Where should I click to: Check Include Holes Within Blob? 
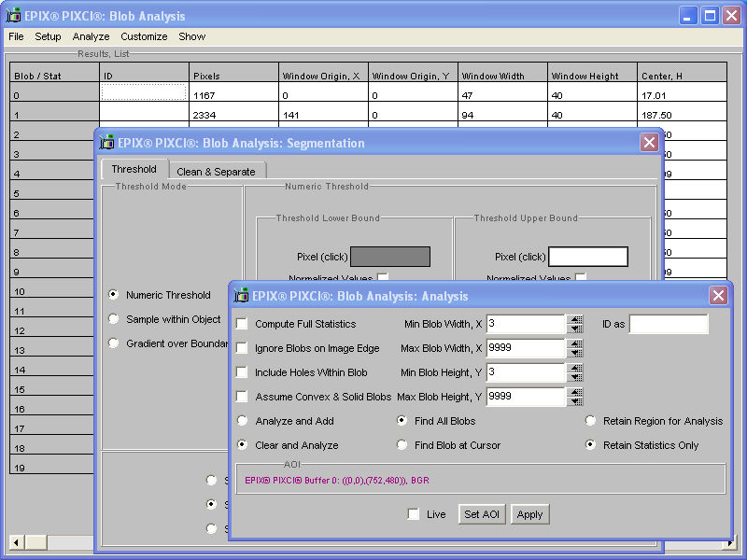click(x=242, y=372)
